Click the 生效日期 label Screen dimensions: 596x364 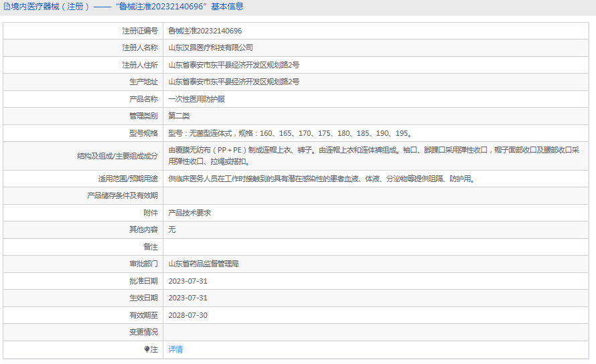[x=143, y=298]
